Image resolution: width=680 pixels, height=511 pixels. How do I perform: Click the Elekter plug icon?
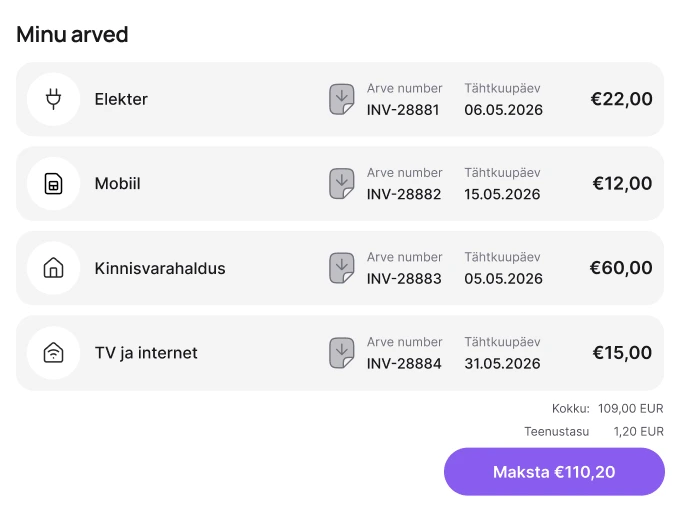point(53,99)
